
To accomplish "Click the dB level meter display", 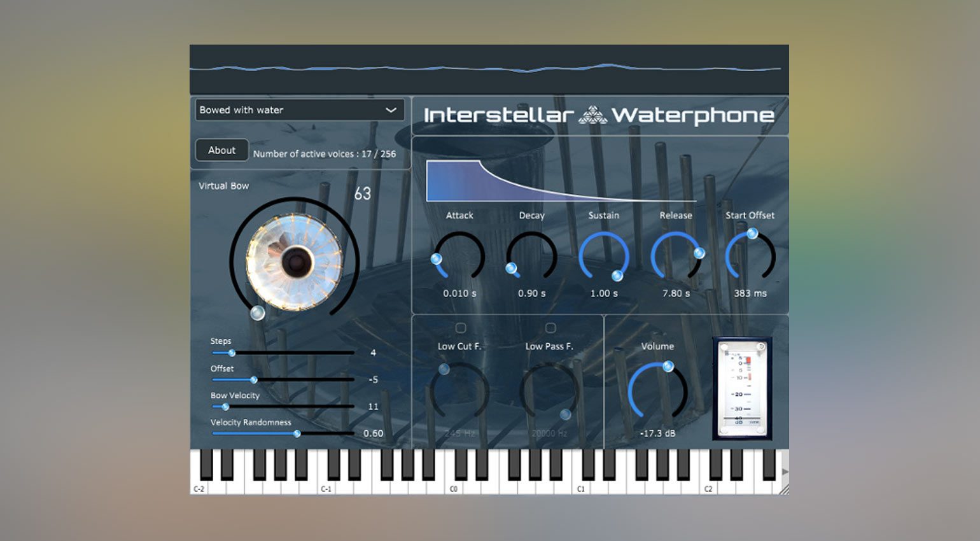I will click(x=742, y=389).
